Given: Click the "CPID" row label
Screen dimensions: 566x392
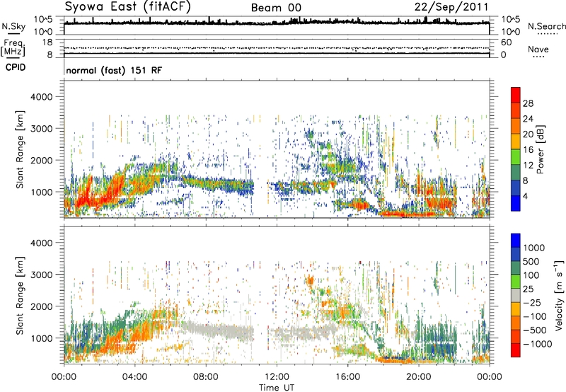Looking at the screenshot, I should click(16, 67).
